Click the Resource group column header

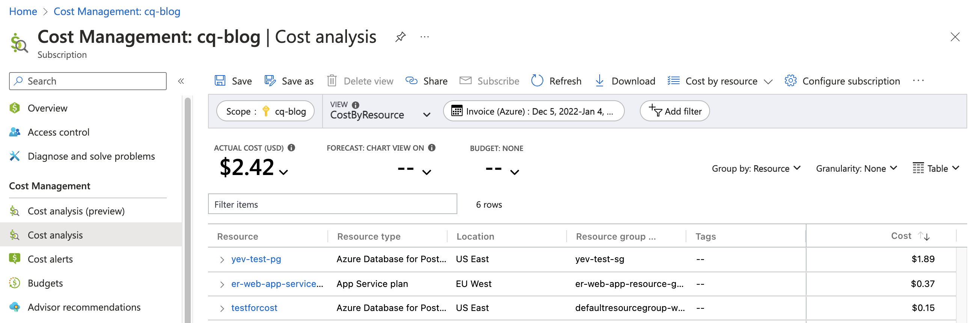(x=615, y=237)
